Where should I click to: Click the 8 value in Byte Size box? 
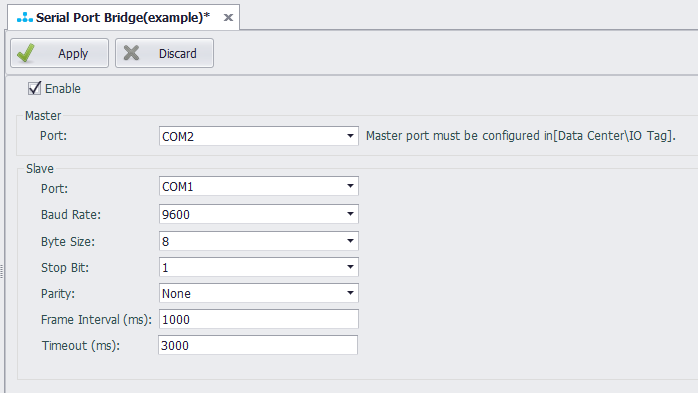[x=166, y=241]
